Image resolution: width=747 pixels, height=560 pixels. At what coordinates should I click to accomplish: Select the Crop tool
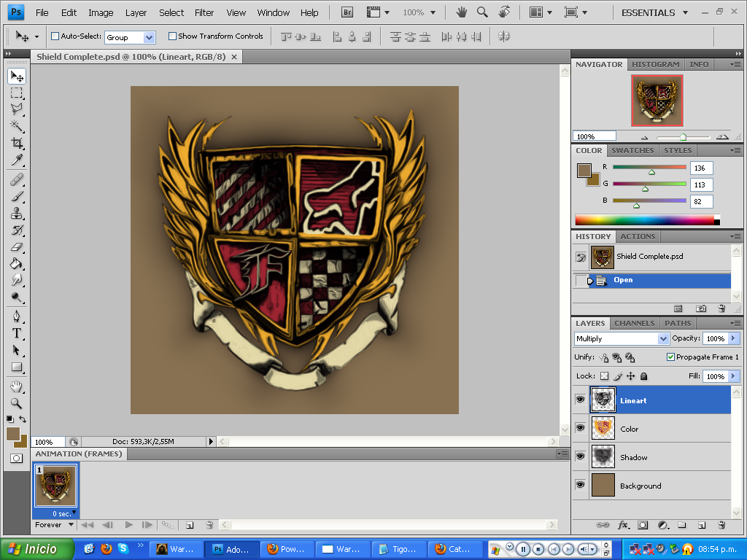[x=17, y=143]
